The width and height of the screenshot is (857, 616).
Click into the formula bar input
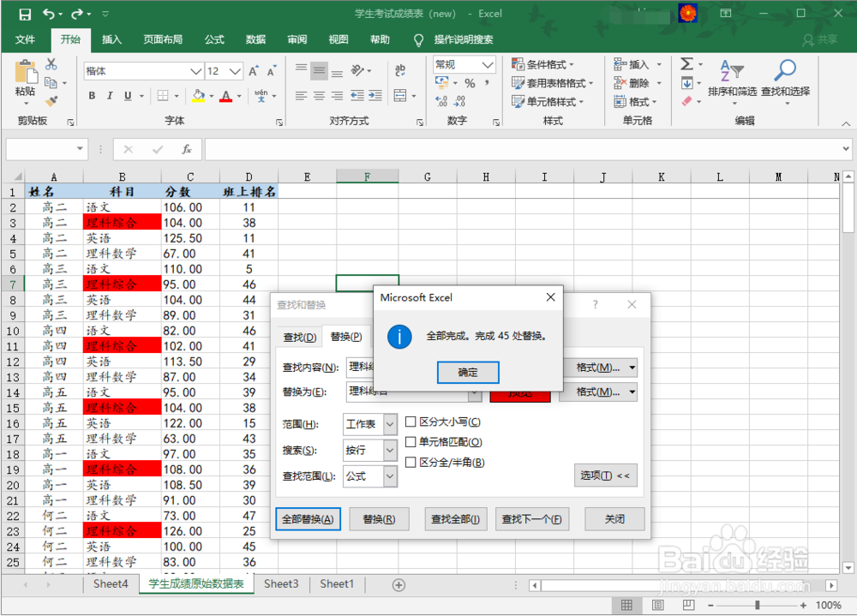coord(523,149)
